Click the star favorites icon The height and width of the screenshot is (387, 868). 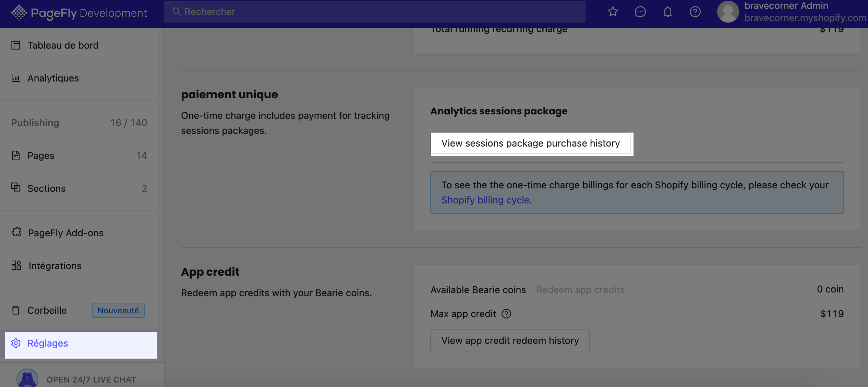pos(613,12)
